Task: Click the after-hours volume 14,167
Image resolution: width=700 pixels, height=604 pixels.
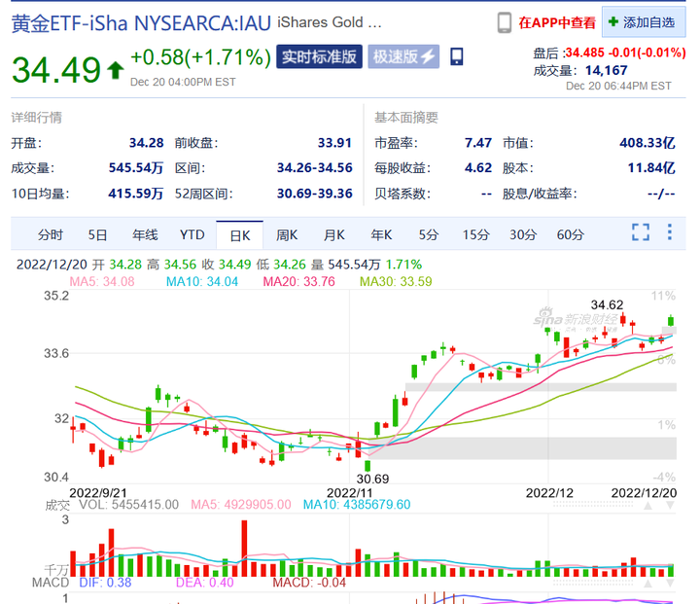Action: pos(606,70)
